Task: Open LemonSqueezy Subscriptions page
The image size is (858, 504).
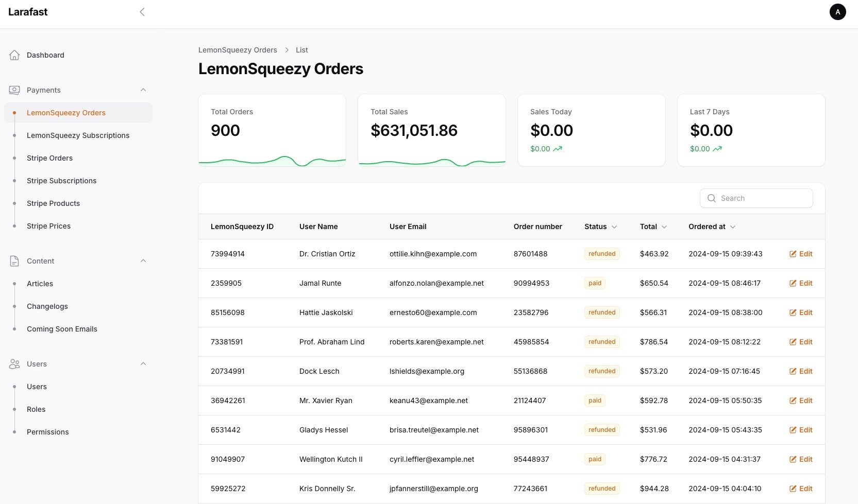Action: pyautogui.click(x=78, y=135)
